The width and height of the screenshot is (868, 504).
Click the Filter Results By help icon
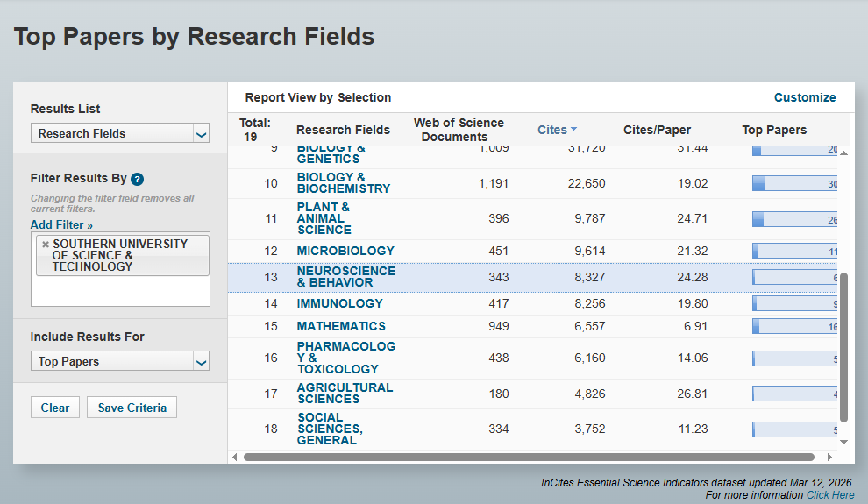[137, 179]
